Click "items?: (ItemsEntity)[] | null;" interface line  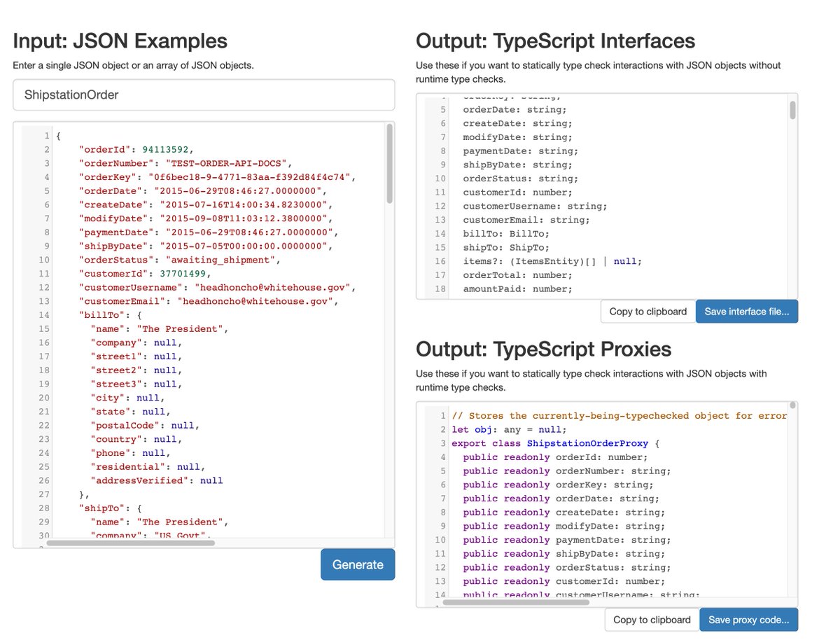point(552,261)
